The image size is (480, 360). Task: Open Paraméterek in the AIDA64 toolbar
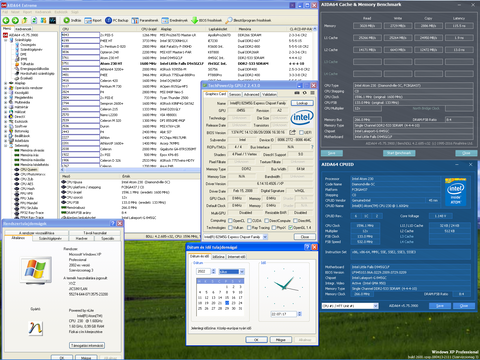coord(144,20)
